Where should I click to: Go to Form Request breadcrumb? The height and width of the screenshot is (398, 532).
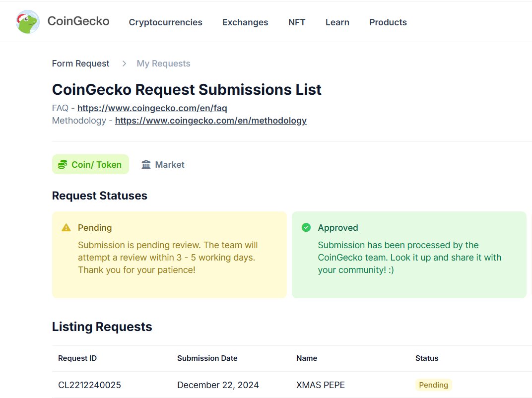(81, 64)
